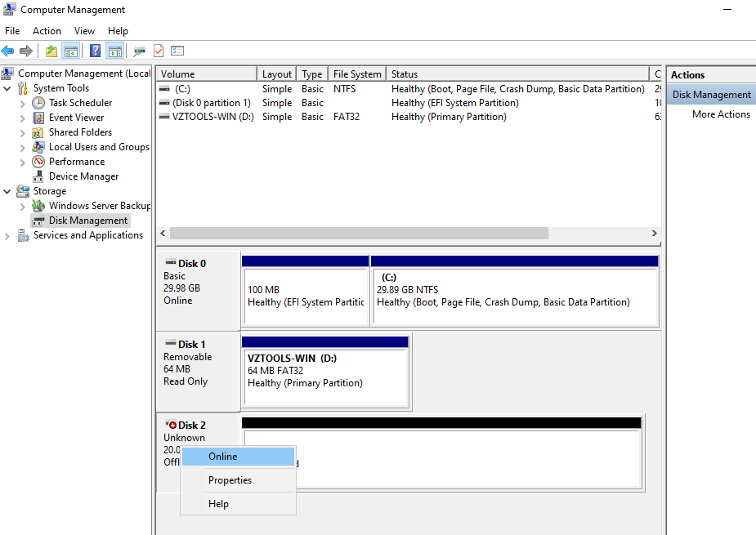
Task: Select the (C:) 29.89 GB NTFS partition block
Action: [x=514, y=291]
